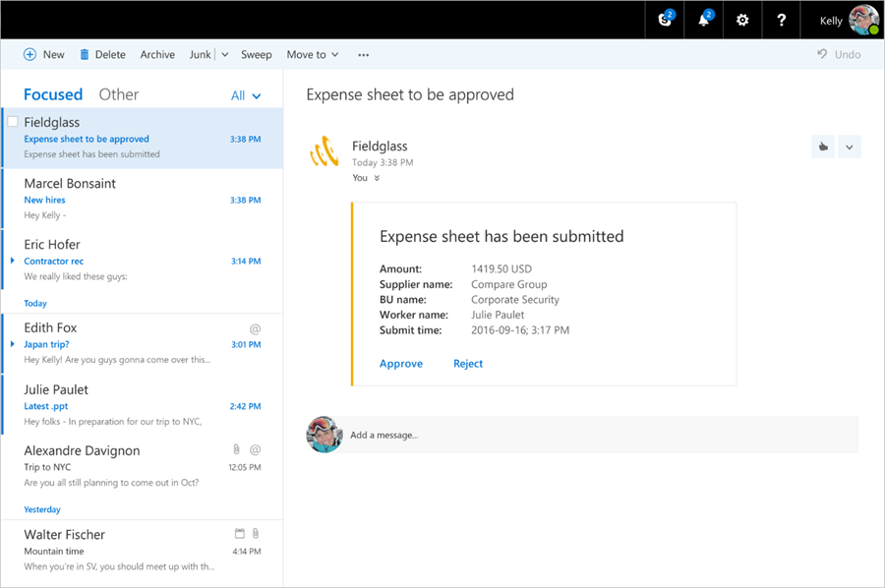The width and height of the screenshot is (885, 588).
Task: Click the @ mention icon on Edith Fox's email
Action: coord(255,327)
